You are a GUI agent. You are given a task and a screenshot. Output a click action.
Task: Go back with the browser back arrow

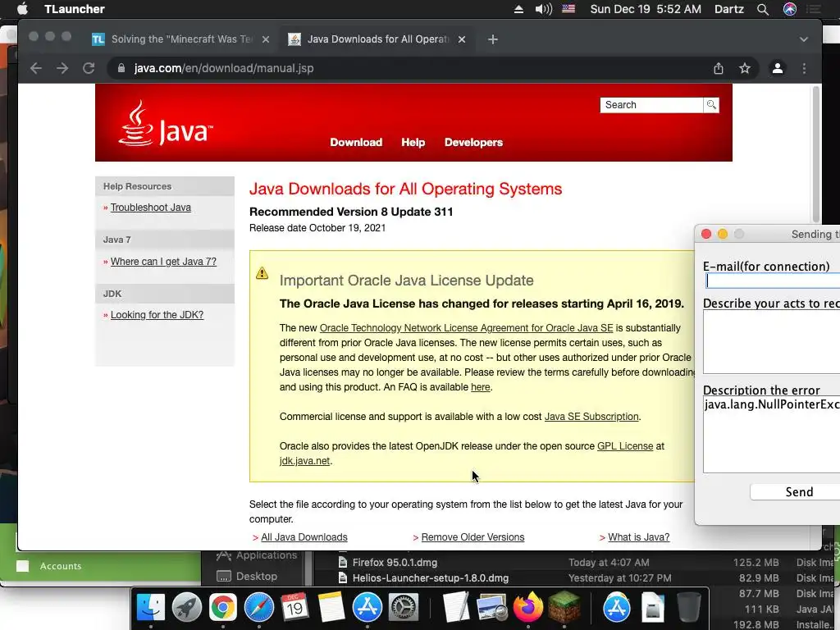(x=36, y=68)
